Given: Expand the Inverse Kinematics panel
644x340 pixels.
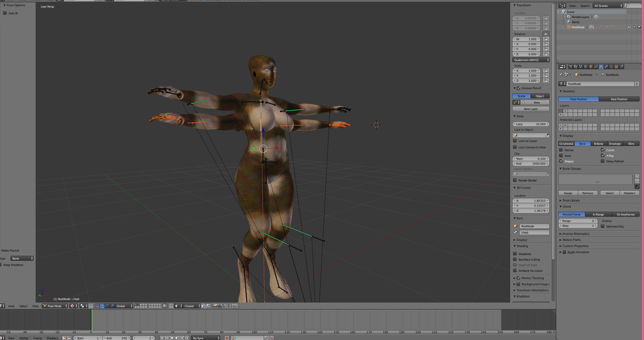Looking at the screenshot, I should (x=576, y=234).
